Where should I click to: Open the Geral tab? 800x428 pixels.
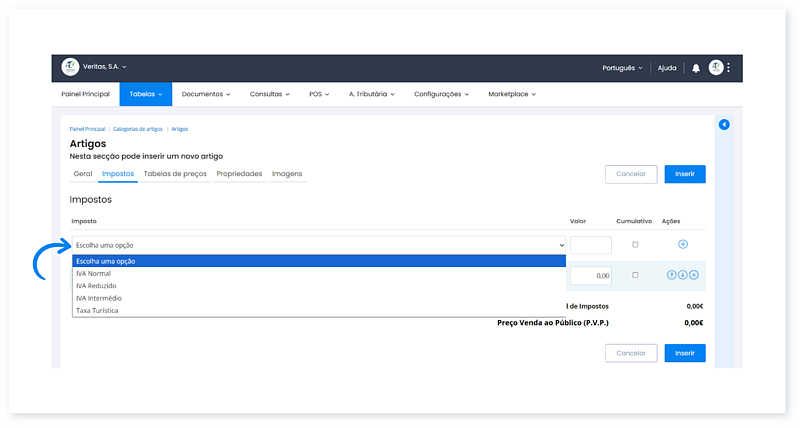click(x=83, y=173)
